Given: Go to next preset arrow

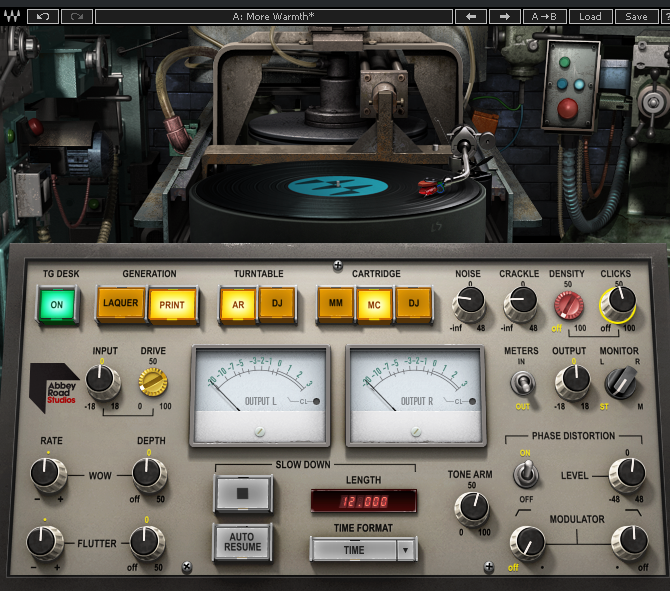Looking at the screenshot, I should pyautogui.click(x=505, y=17).
